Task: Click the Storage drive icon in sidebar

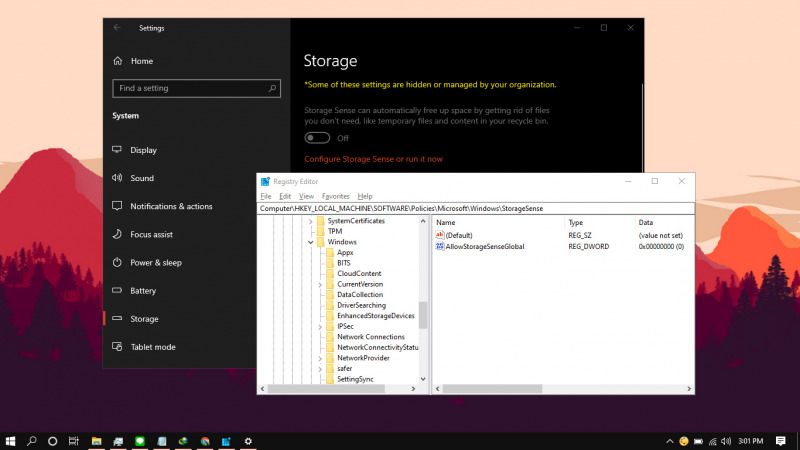Action: [x=117, y=318]
